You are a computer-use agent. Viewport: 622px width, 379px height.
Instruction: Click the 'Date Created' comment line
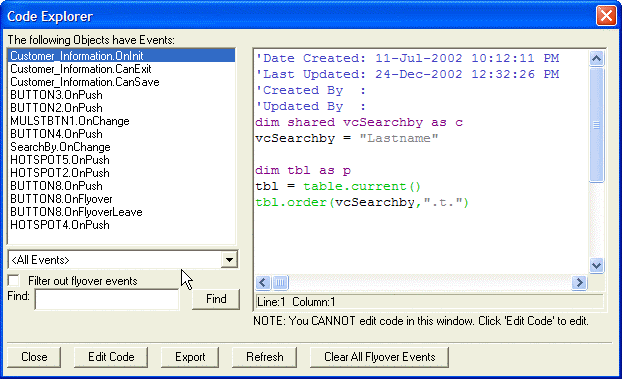(407, 58)
